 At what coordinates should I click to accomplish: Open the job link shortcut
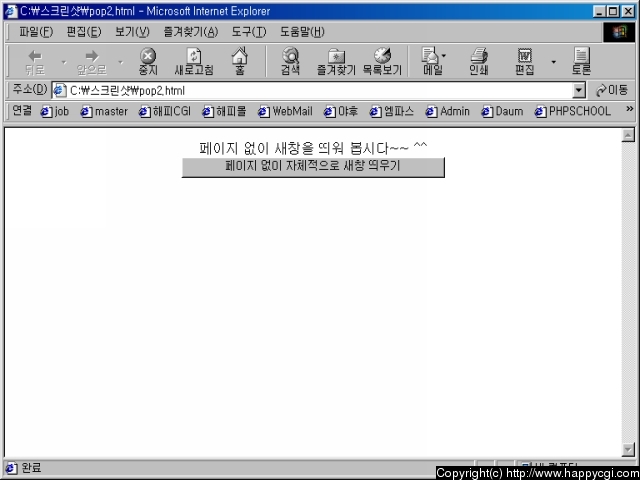[55, 111]
